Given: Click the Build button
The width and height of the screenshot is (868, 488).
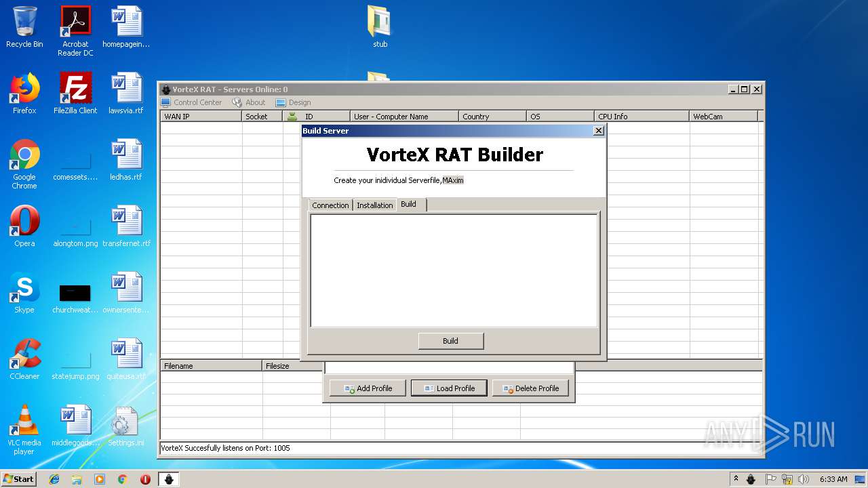Looking at the screenshot, I should coord(450,341).
